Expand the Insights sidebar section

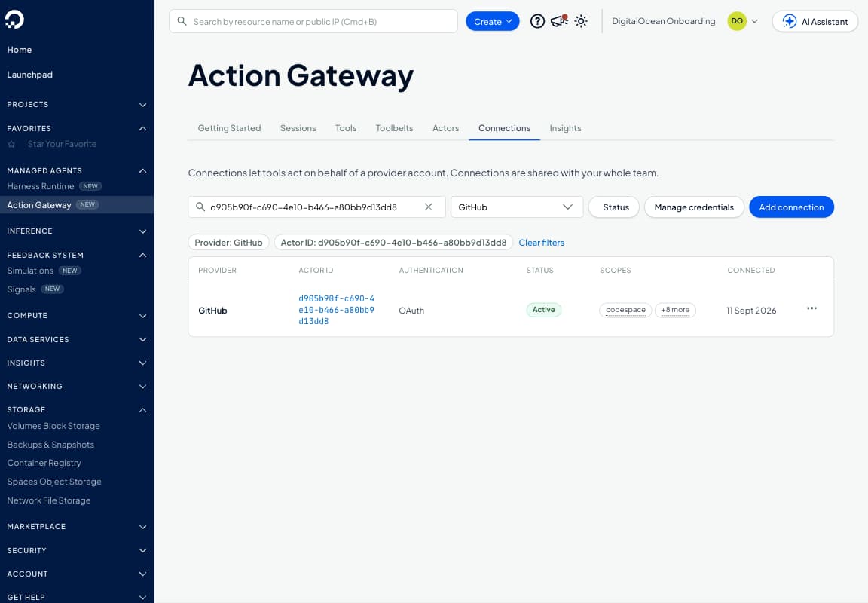77,363
